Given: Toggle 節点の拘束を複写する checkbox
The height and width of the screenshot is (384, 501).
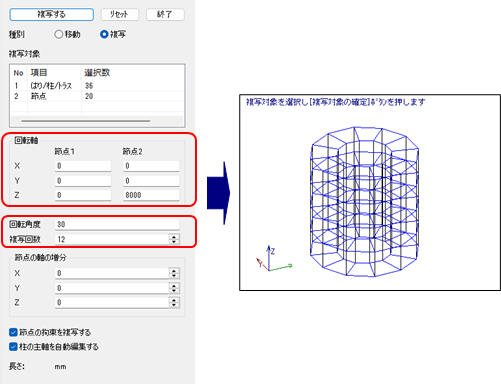Looking at the screenshot, I should pos(13,332).
